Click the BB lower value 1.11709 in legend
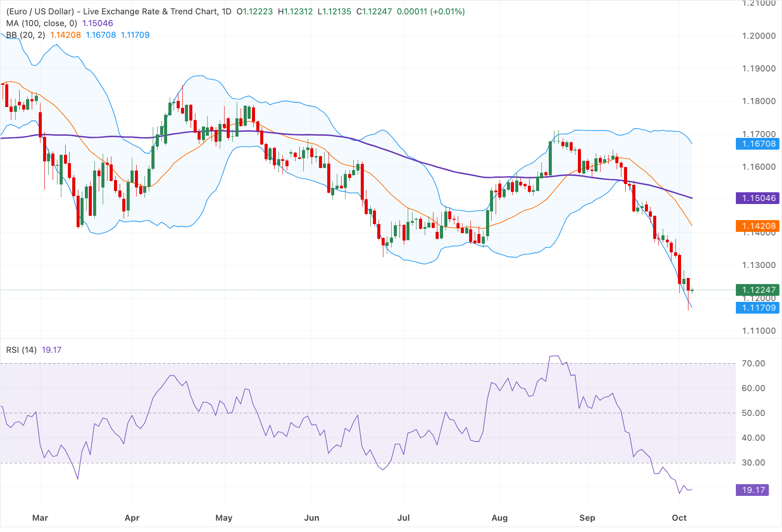Image resolution: width=782 pixels, height=532 pixels. coord(135,35)
